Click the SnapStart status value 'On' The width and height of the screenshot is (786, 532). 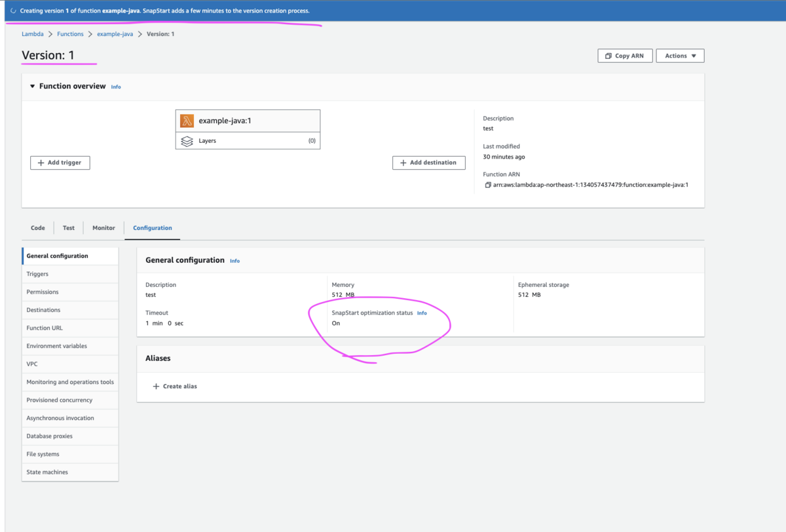click(336, 324)
